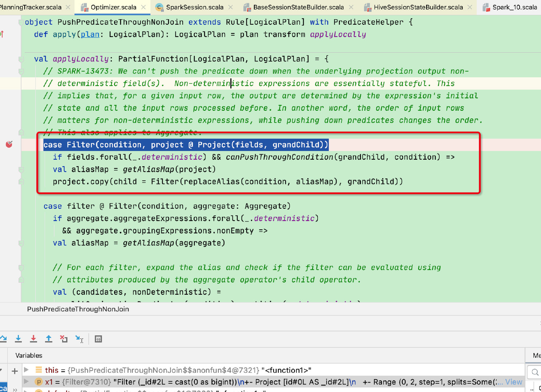The width and height of the screenshot is (541, 392).
Task: Click the PredicateHelper trait name
Action: (368, 22)
